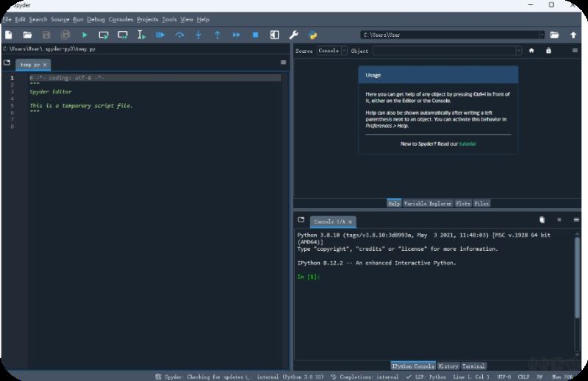
Task: Open the Run menu
Action: coord(78,19)
